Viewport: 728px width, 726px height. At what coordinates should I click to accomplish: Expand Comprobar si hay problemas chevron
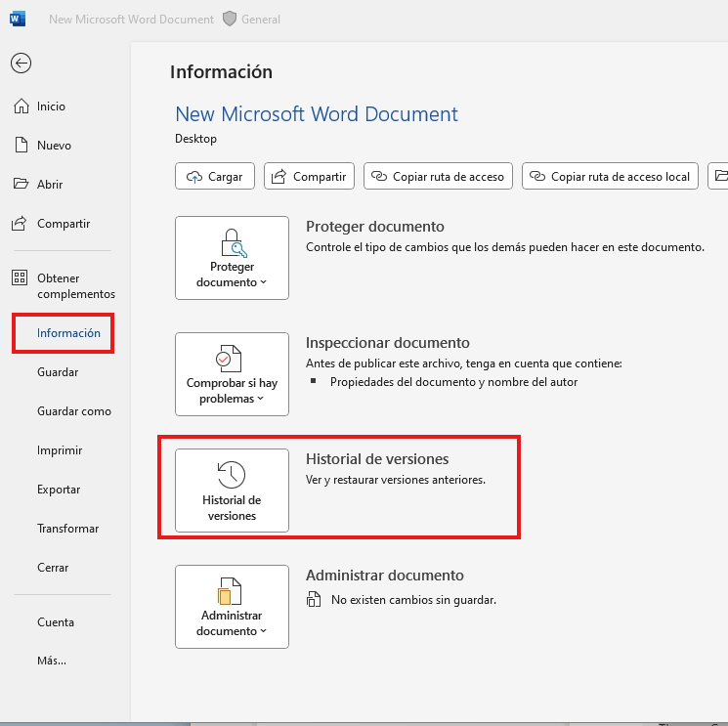coord(261,399)
